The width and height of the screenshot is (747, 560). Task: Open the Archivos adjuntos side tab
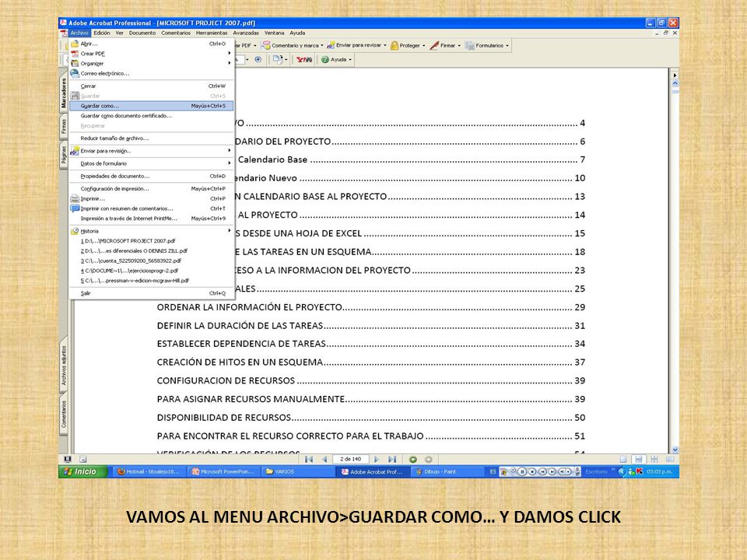click(63, 366)
